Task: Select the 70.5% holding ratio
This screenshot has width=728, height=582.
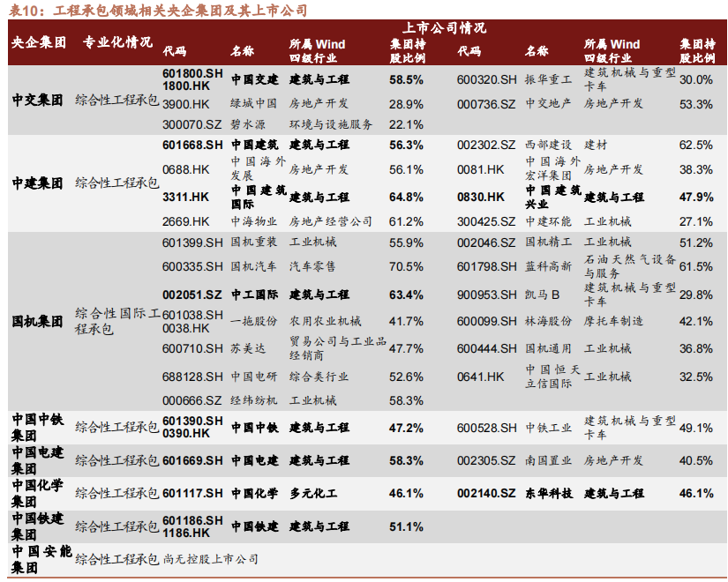Action: [x=406, y=266]
